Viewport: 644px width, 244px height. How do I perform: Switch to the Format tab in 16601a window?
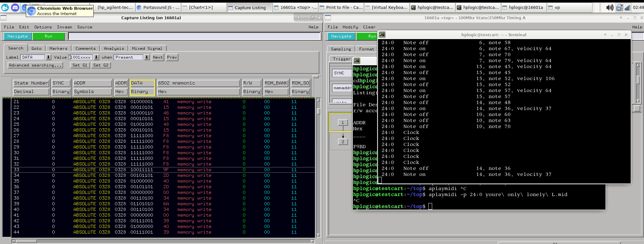[x=367, y=49]
